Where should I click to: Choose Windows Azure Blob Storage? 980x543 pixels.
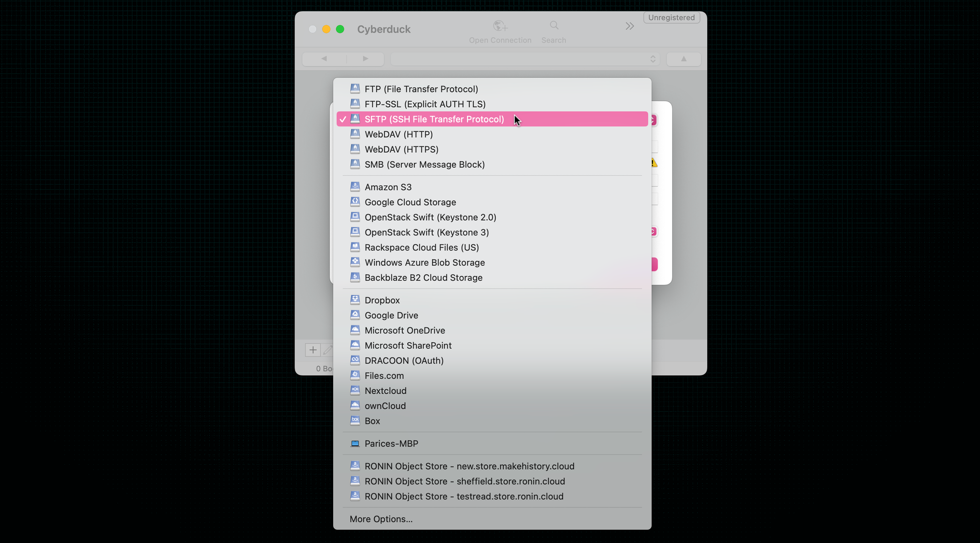(x=424, y=262)
